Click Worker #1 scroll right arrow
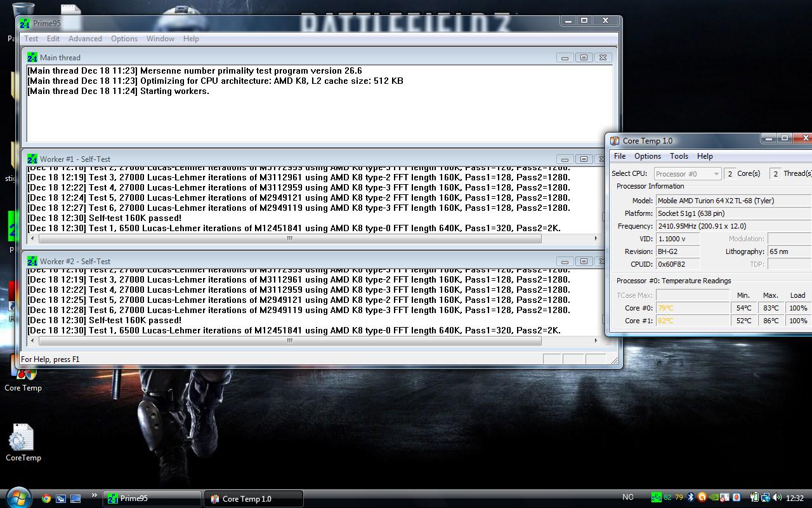Screen dimensions: 812x508 click(x=596, y=239)
